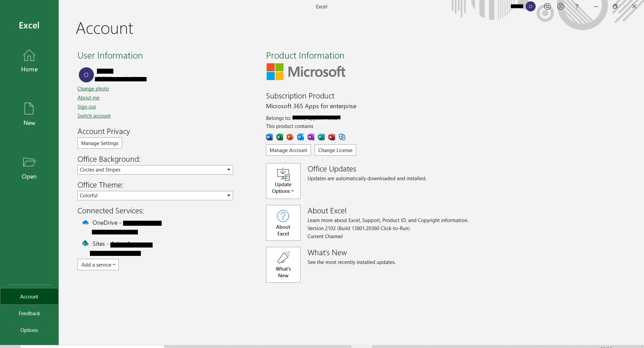Open the Add a service menu

98,265
